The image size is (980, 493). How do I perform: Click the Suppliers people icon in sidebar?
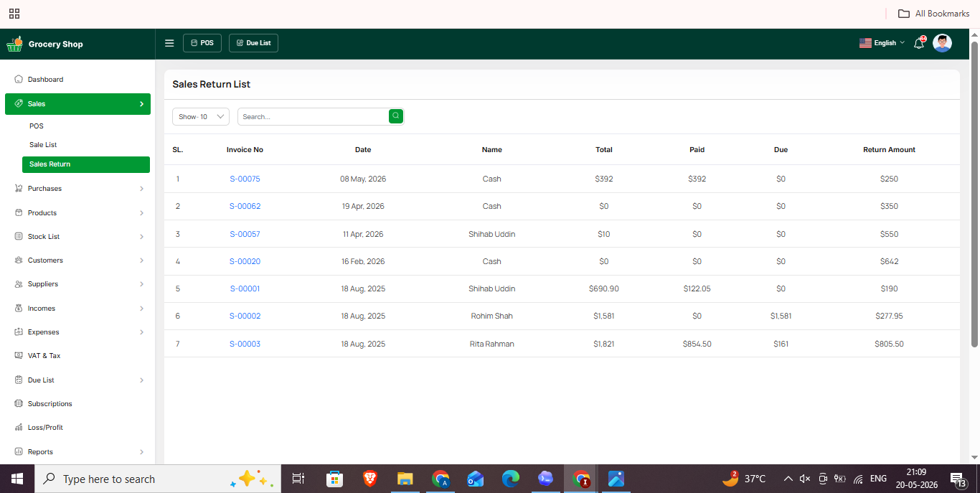coord(19,284)
